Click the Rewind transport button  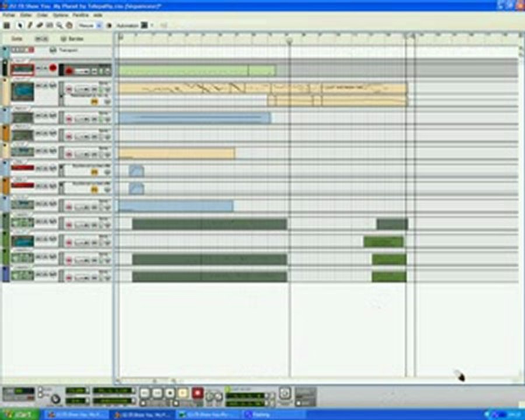point(145,393)
